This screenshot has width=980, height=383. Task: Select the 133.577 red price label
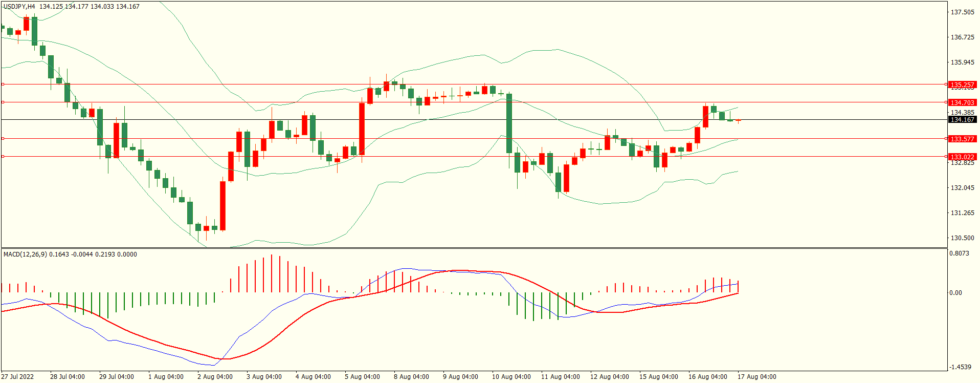[x=962, y=139]
